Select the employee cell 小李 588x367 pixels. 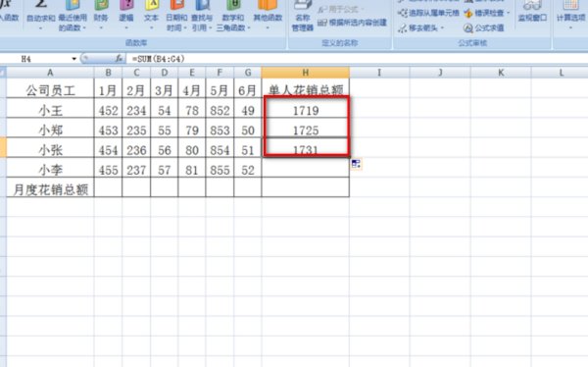(x=50, y=168)
